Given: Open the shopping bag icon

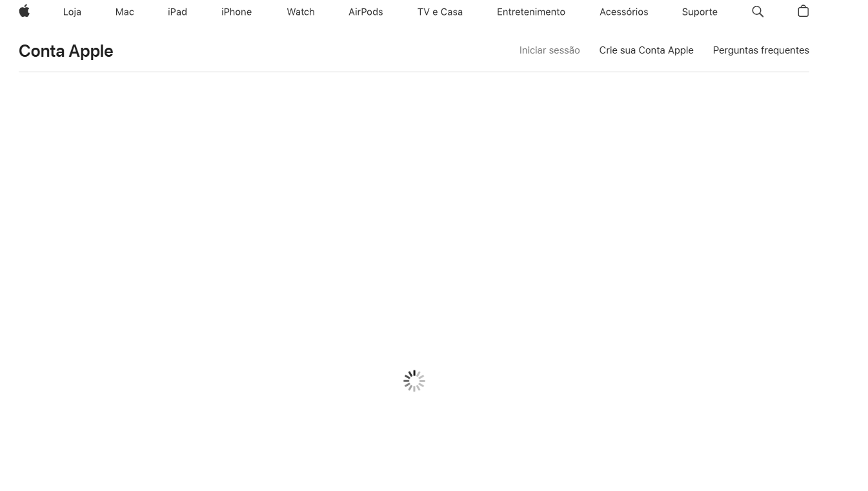Looking at the screenshot, I should click(803, 11).
